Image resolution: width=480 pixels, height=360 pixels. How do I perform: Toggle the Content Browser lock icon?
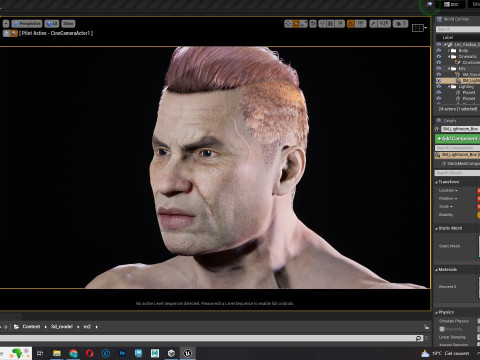(426, 327)
